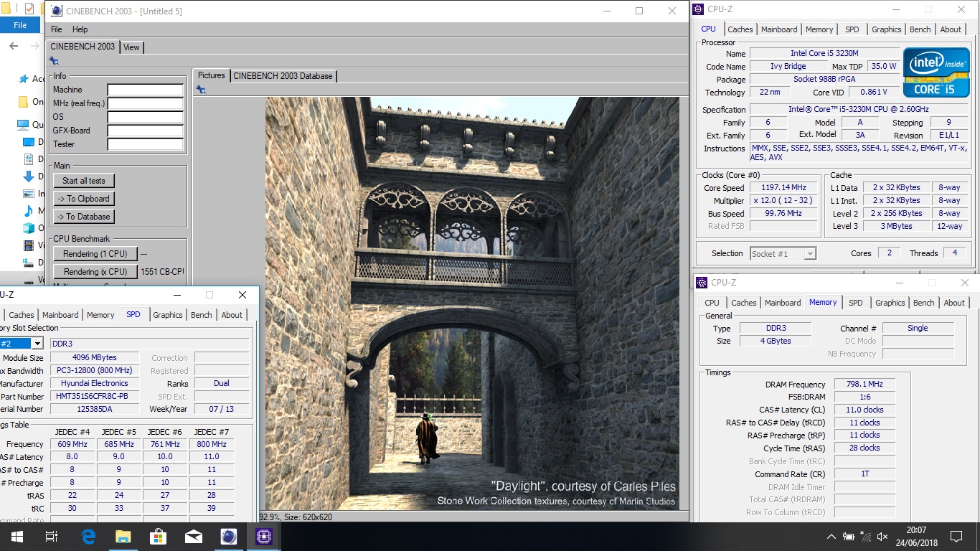Click the pin icon below the CINEBENCH 2003 tab
Viewport: 980px width, 551px height.
coord(54,61)
